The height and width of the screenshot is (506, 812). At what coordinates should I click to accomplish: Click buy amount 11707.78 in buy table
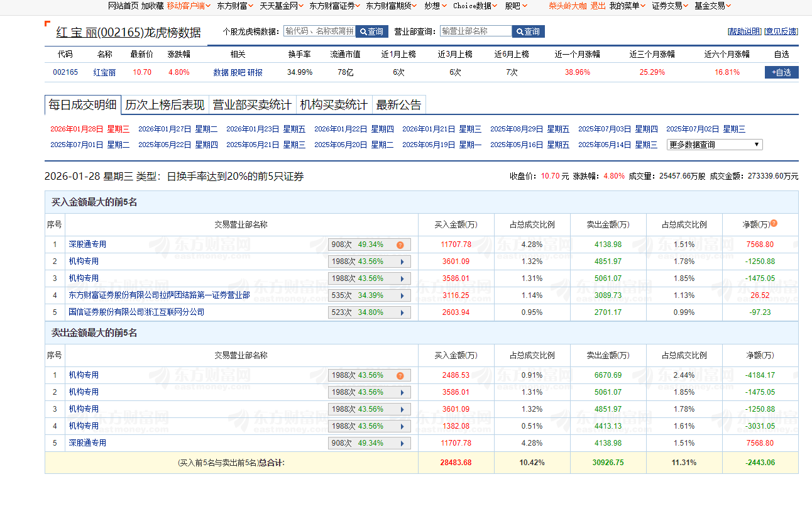pos(456,245)
